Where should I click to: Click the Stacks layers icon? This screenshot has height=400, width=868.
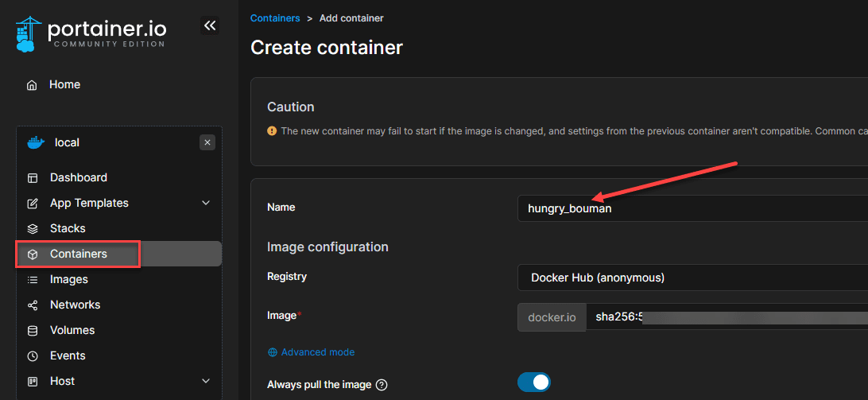[x=33, y=229]
